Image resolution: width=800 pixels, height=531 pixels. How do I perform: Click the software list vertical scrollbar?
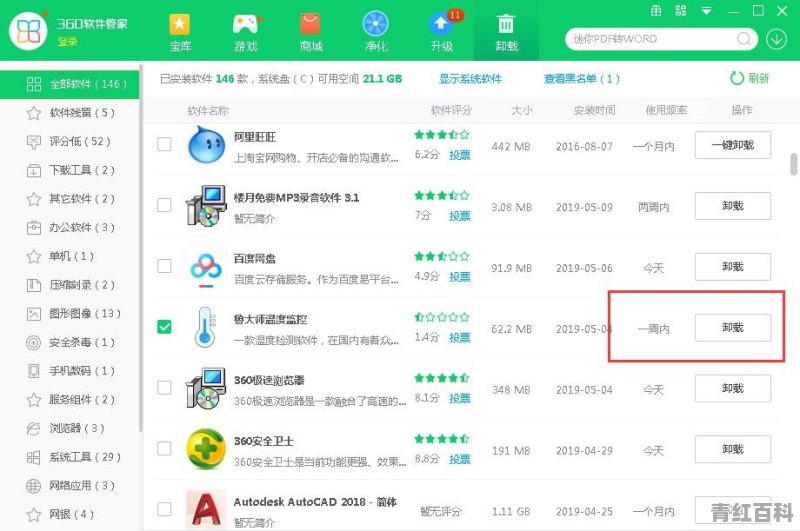click(x=793, y=164)
